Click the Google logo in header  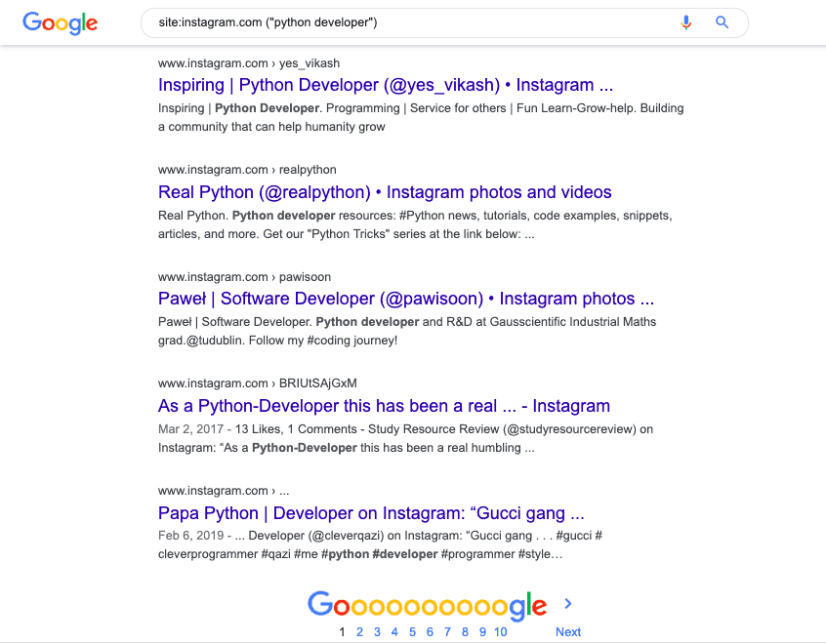[x=60, y=22]
